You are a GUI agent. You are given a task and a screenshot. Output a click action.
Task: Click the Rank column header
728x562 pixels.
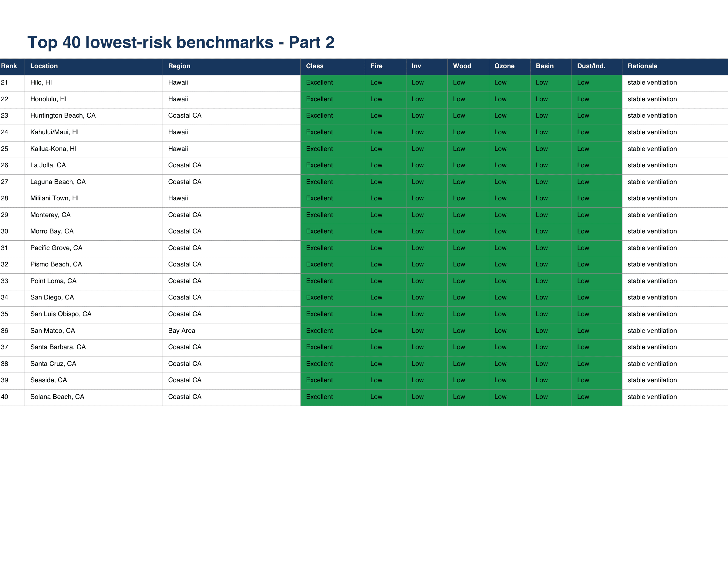coord(12,66)
